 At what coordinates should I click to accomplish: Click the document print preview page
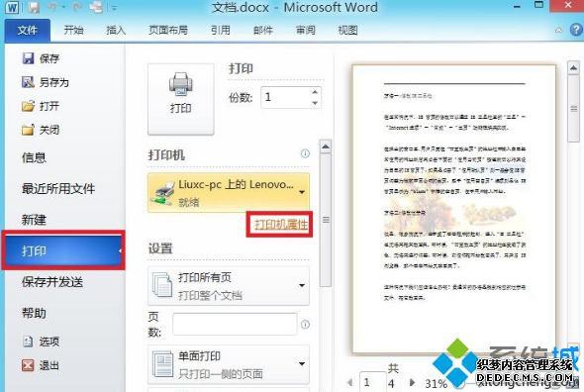click(x=454, y=209)
